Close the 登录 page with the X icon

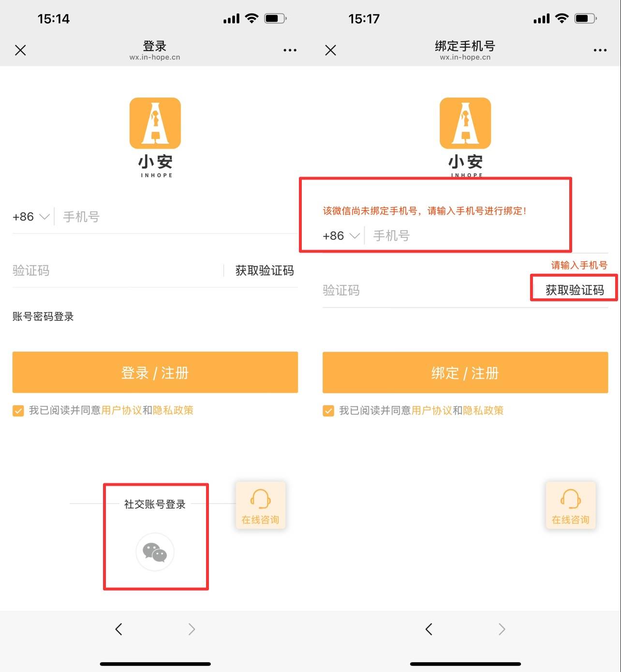(x=20, y=50)
